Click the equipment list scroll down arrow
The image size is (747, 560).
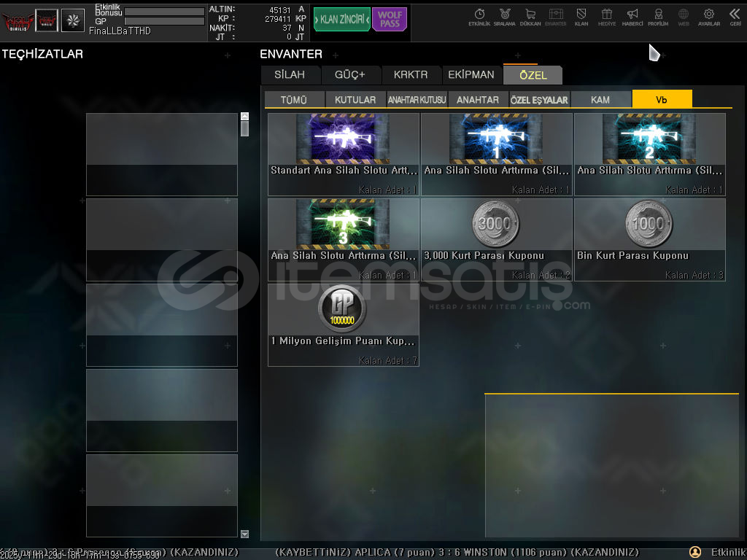(245, 534)
